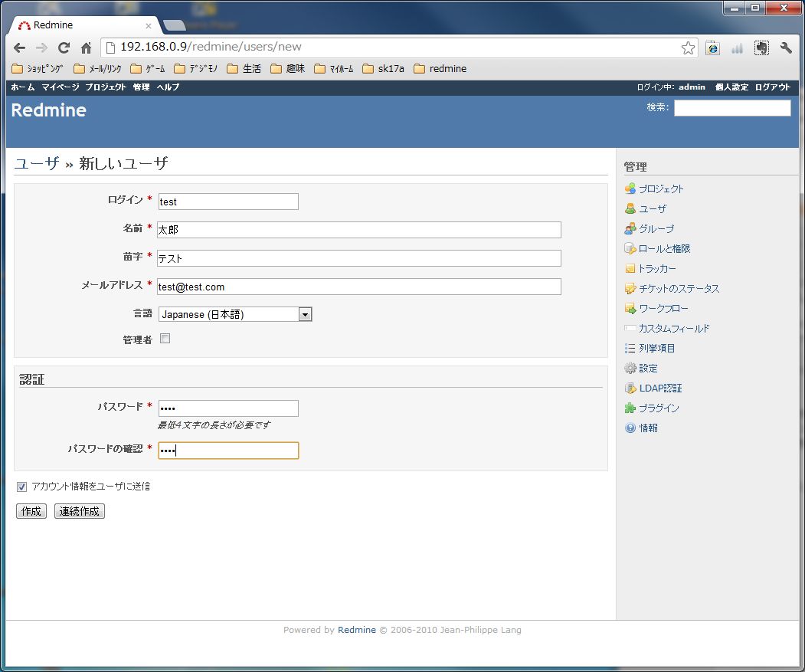Open the sk17a bookmark folder
This screenshot has height=672, width=805.
click(383, 68)
